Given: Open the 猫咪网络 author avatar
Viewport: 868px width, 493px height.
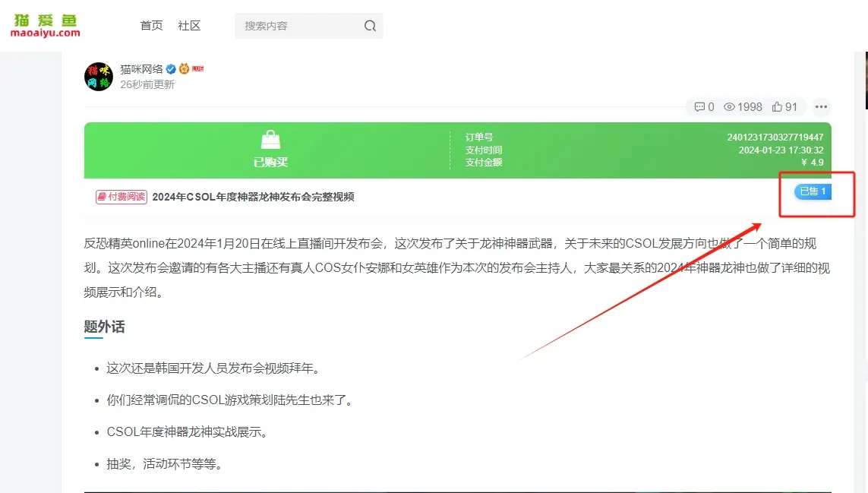Looking at the screenshot, I should pyautogui.click(x=99, y=77).
